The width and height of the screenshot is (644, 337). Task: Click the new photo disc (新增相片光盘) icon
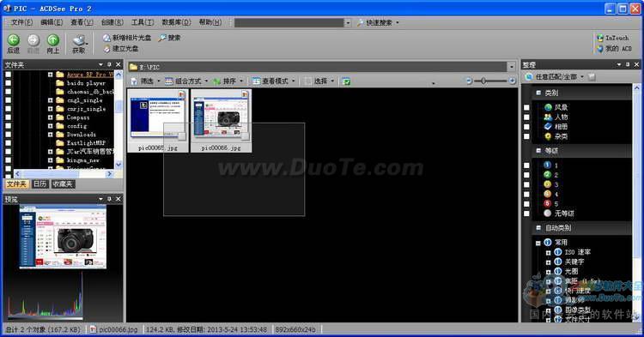point(106,38)
